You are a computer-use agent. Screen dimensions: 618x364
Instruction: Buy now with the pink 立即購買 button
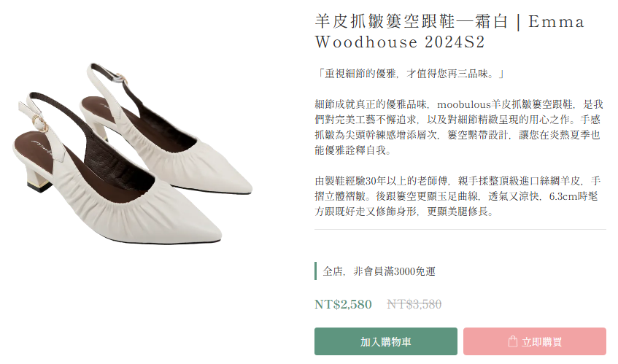(x=534, y=341)
